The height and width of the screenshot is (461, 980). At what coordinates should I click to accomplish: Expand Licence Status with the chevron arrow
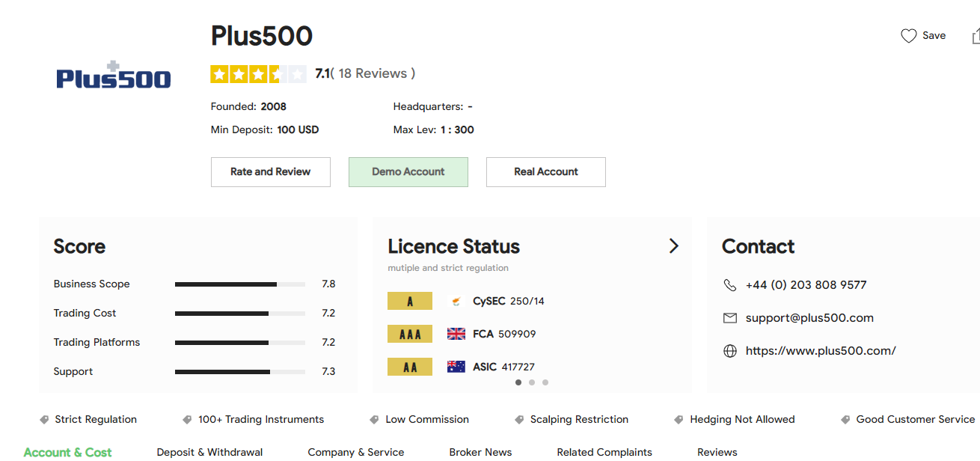pyautogui.click(x=673, y=245)
